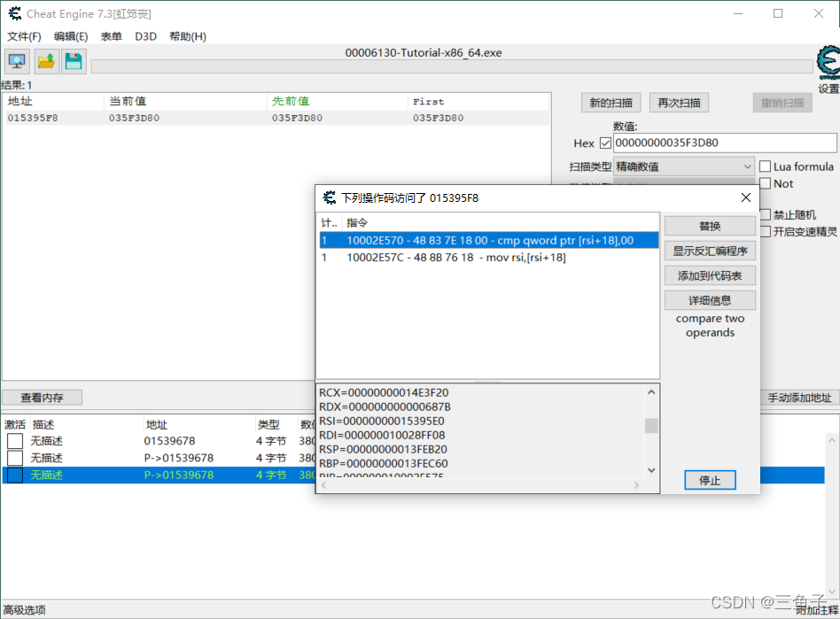The height and width of the screenshot is (619, 840).
Task: Select the mov rsi,[rsi+18] instruction row
Action: (x=488, y=258)
